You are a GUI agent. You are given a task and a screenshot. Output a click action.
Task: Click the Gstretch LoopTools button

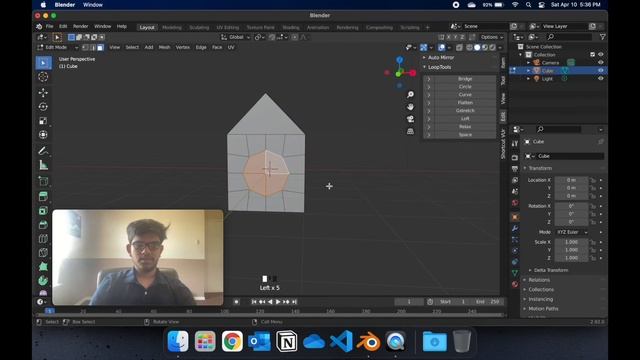[465, 111]
